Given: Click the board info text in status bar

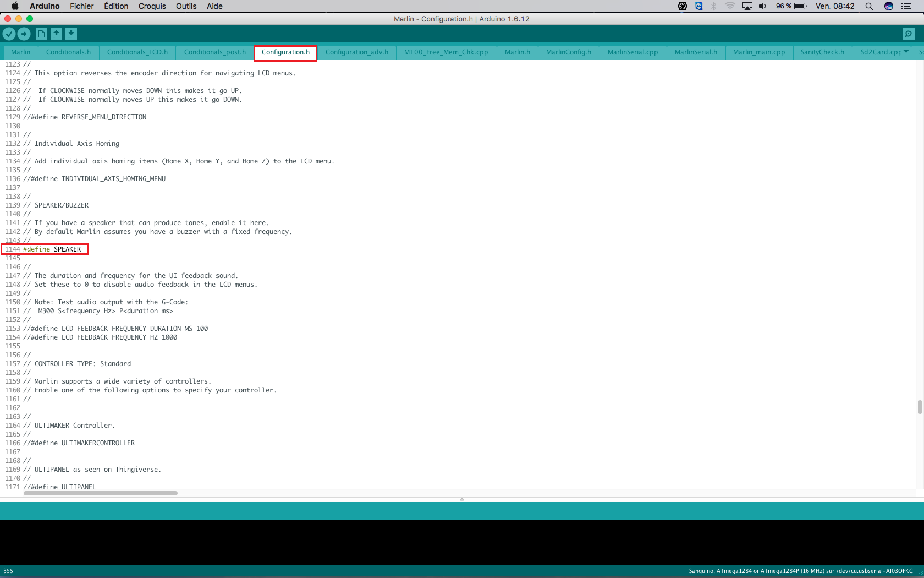Looking at the screenshot, I should pos(801,571).
